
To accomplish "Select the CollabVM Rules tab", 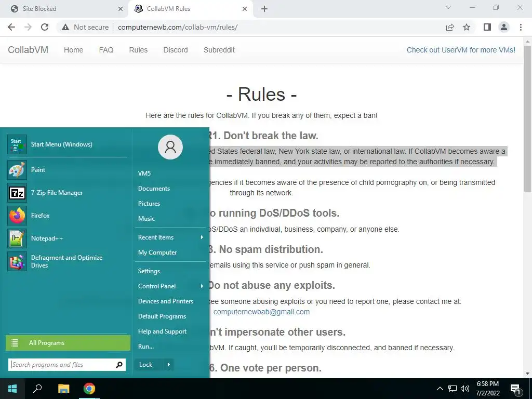I will 190,9.
